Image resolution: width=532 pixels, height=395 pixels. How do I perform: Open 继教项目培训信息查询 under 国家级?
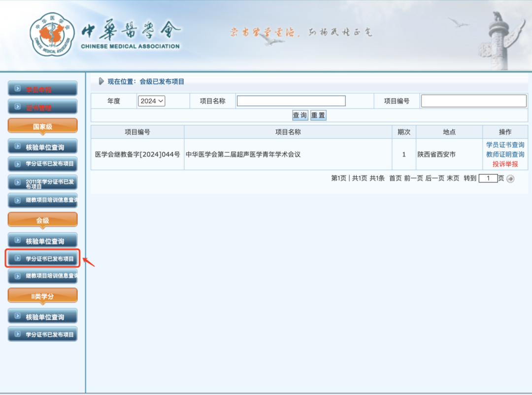[42, 200]
